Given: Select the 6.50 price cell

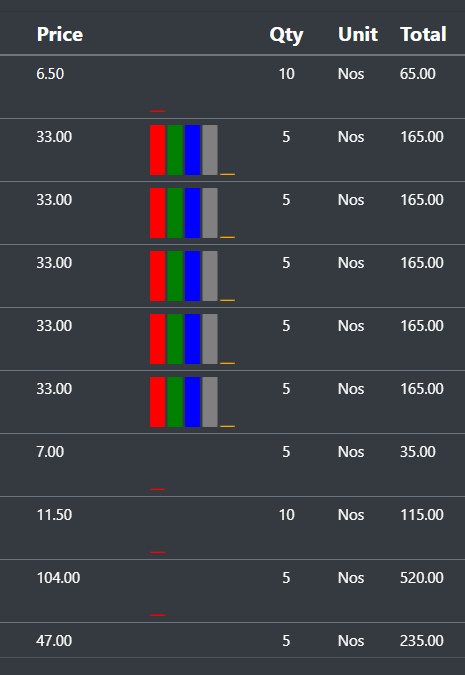Looking at the screenshot, I should (x=50, y=74).
